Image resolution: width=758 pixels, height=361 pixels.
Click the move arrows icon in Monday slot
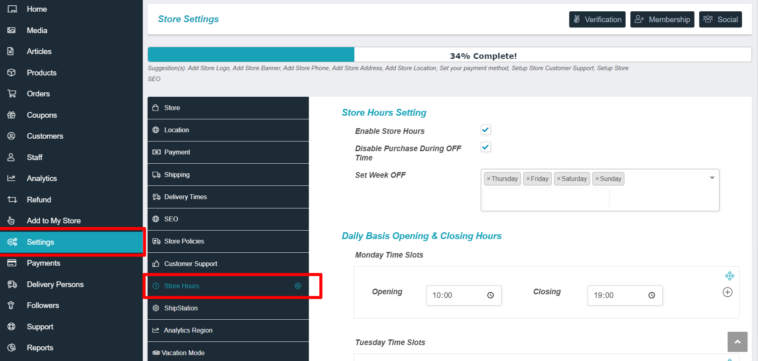pos(729,276)
